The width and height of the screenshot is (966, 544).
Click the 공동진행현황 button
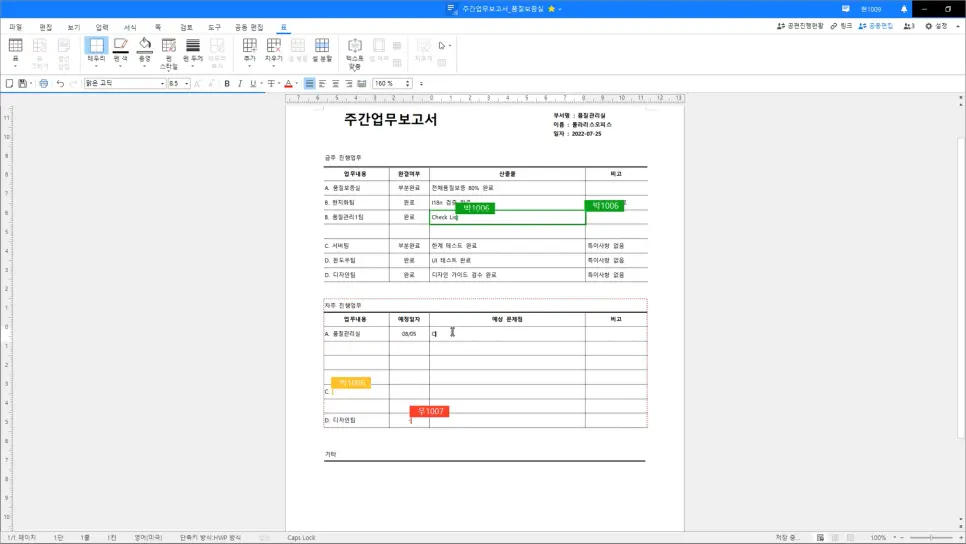point(800,26)
